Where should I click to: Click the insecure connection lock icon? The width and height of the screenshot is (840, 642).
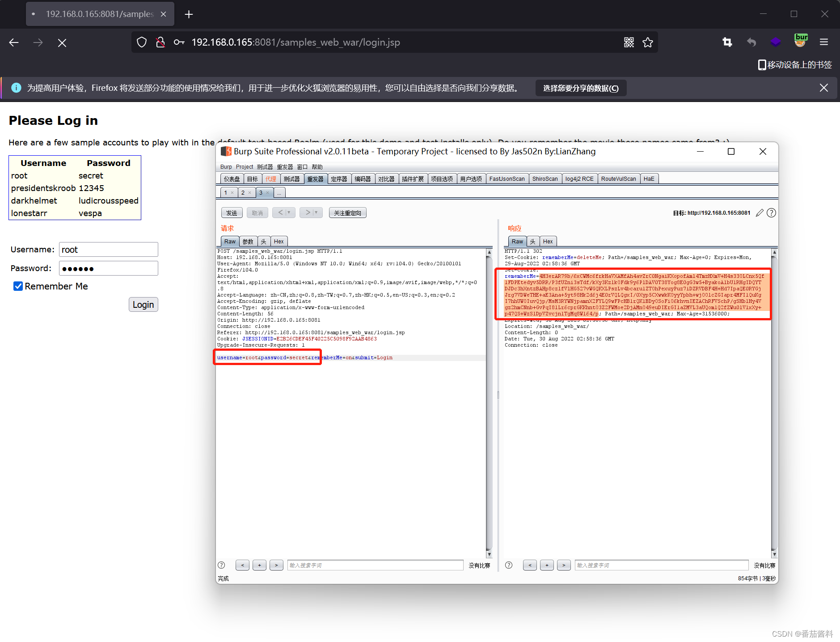point(160,43)
